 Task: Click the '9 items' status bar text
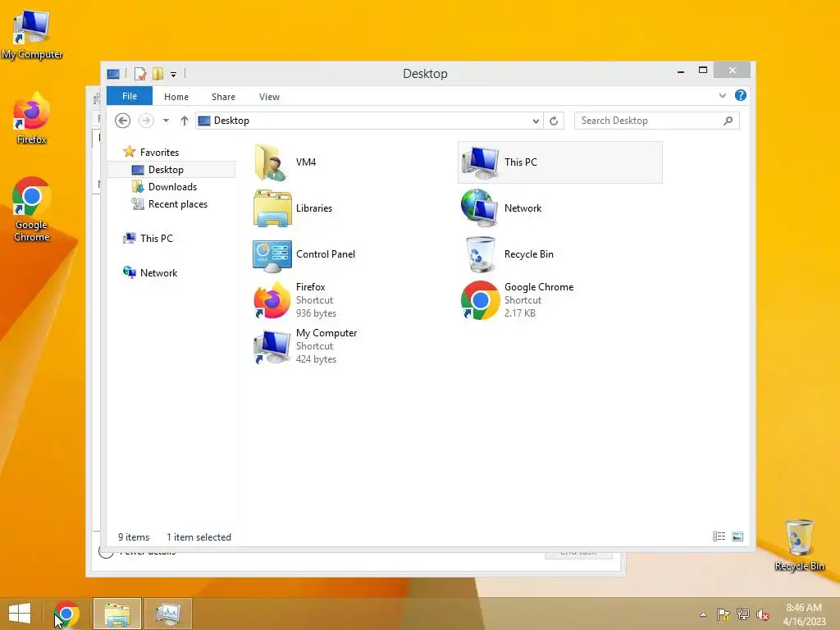[x=134, y=536]
